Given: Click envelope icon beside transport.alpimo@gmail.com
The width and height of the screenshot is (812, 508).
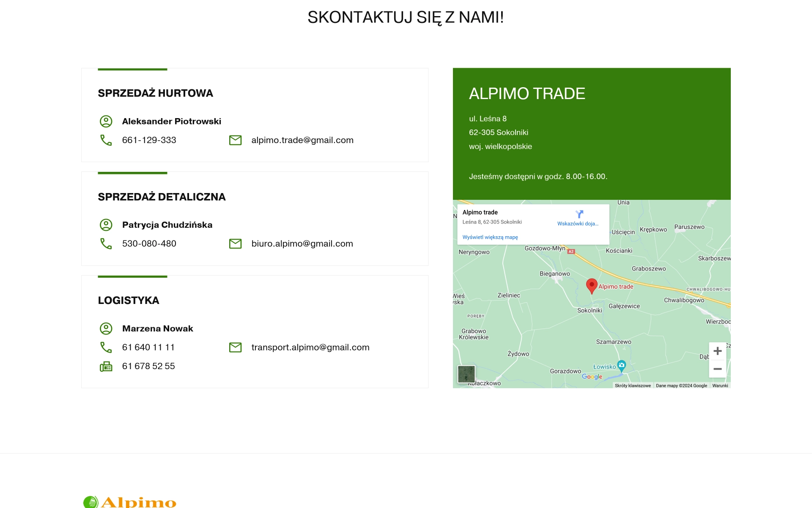Looking at the screenshot, I should (235, 348).
